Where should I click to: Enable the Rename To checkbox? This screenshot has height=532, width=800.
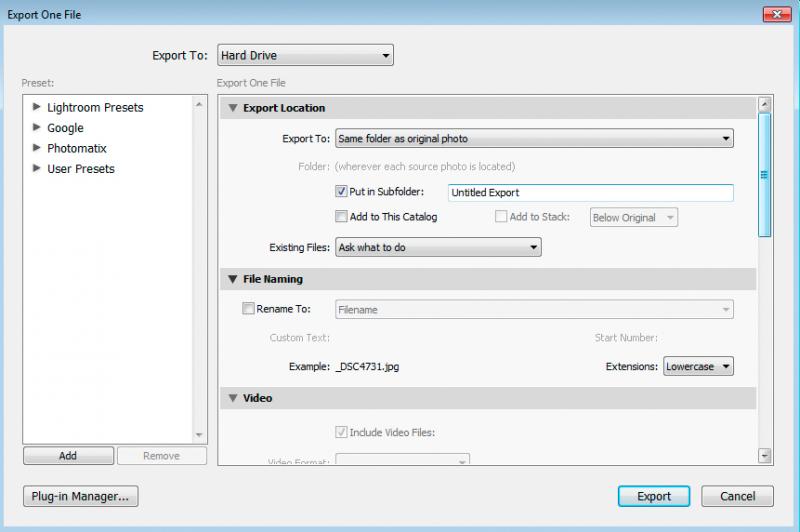pos(248,308)
